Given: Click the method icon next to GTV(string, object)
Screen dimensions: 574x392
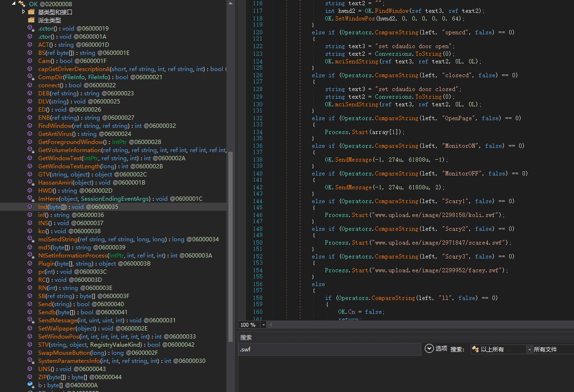Looking at the screenshot, I should [x=31, y=174].
